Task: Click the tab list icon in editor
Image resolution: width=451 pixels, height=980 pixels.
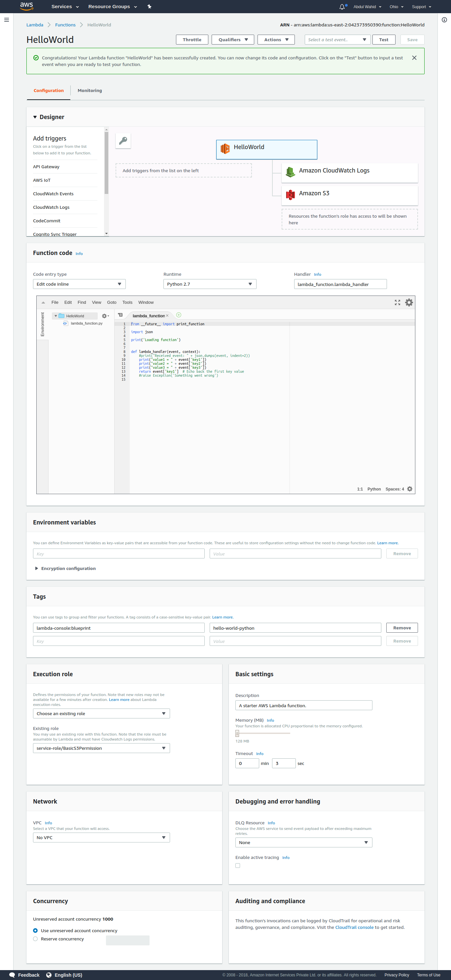Action: 120,315
